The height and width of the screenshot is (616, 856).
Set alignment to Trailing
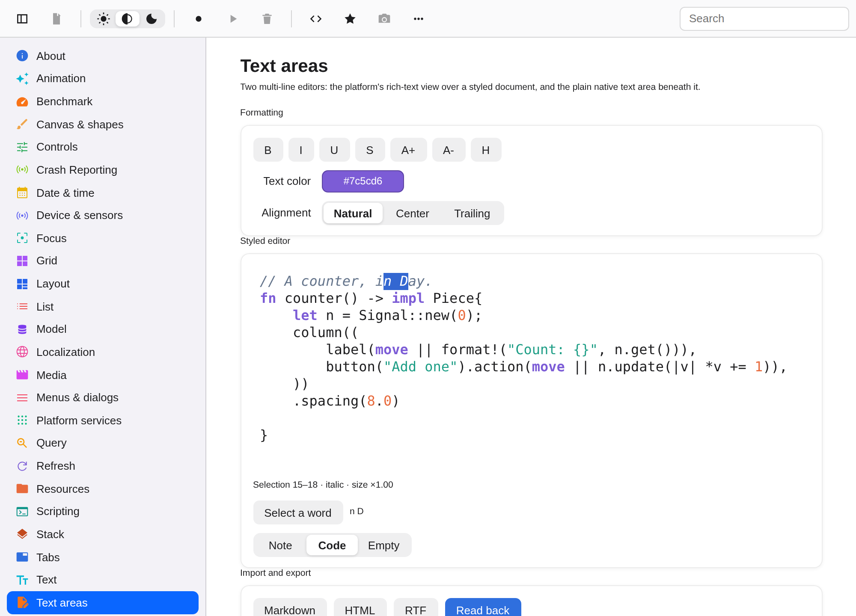[472, 213]
